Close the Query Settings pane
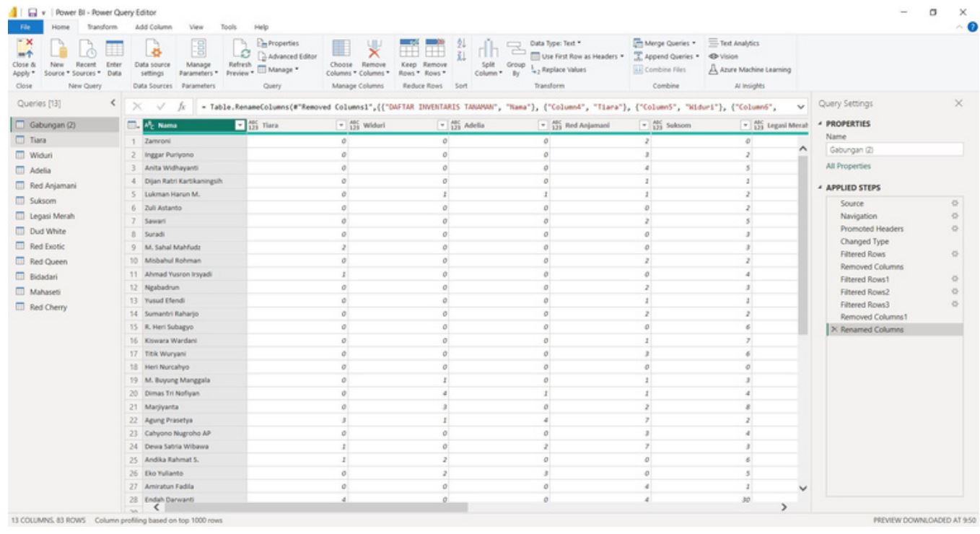980x534 pixels. tap(958, 104)
